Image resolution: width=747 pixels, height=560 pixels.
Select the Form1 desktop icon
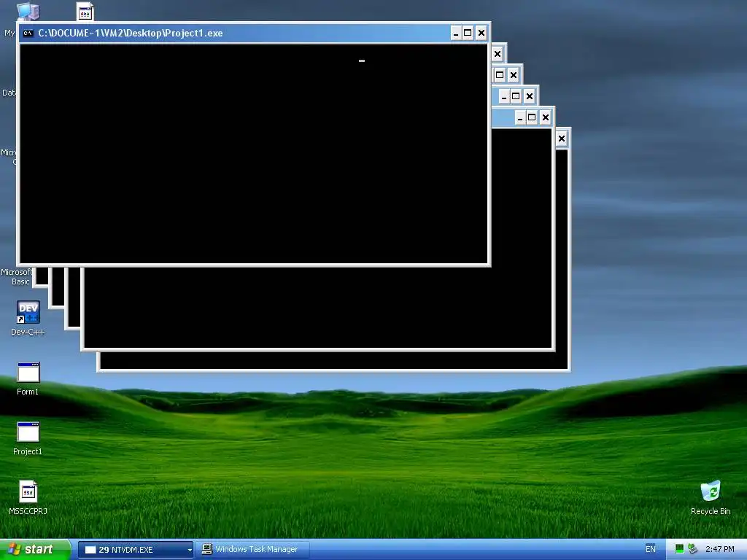[x=28, y=378]
